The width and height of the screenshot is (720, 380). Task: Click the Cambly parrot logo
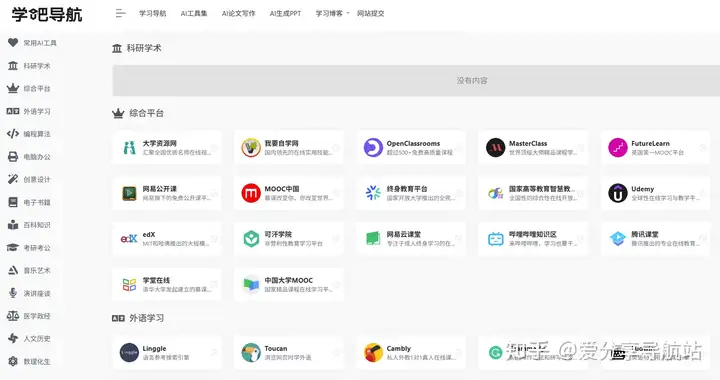coord(373,353)
